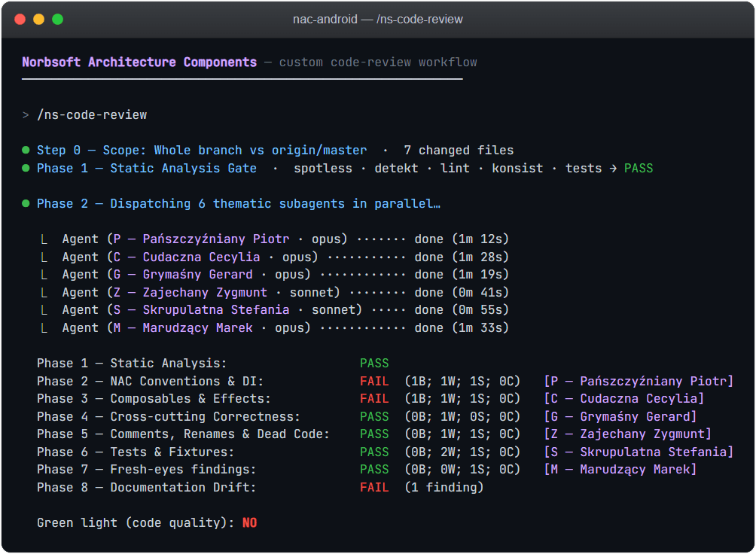
Task: Click 'Phase 7 — Fresh-eyes findings:' label
Action: point(147,470)
